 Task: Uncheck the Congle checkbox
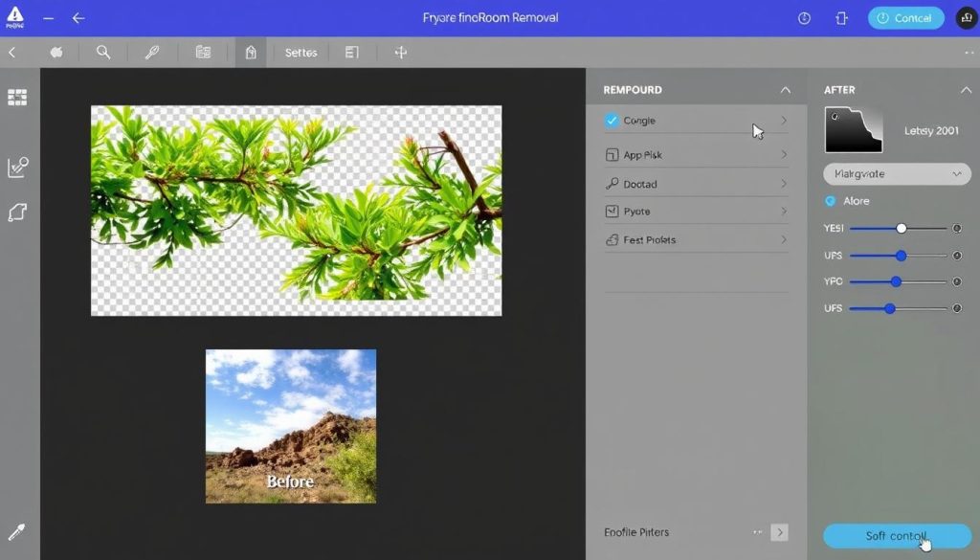pos(612,121)
